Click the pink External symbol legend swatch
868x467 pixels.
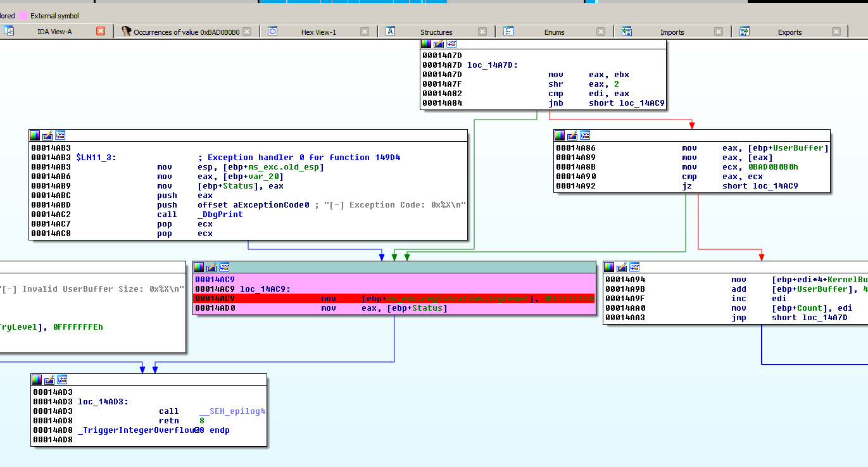tap(23, 15)
